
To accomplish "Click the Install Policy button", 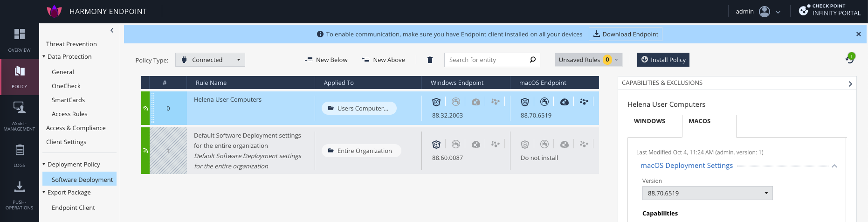I will point(663,60).
